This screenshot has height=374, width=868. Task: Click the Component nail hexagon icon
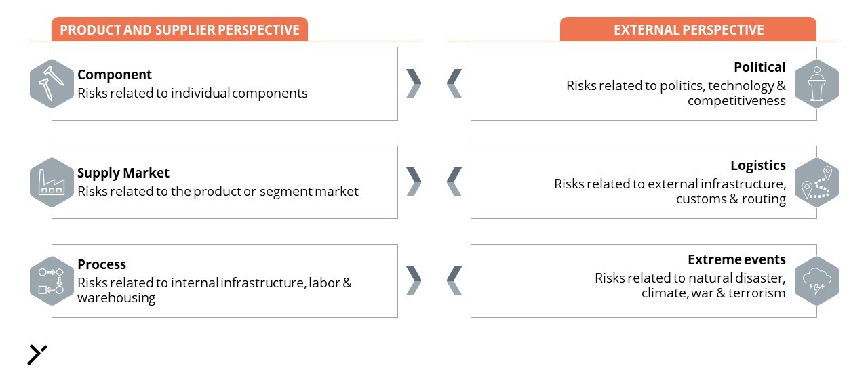tap(52, 84)
